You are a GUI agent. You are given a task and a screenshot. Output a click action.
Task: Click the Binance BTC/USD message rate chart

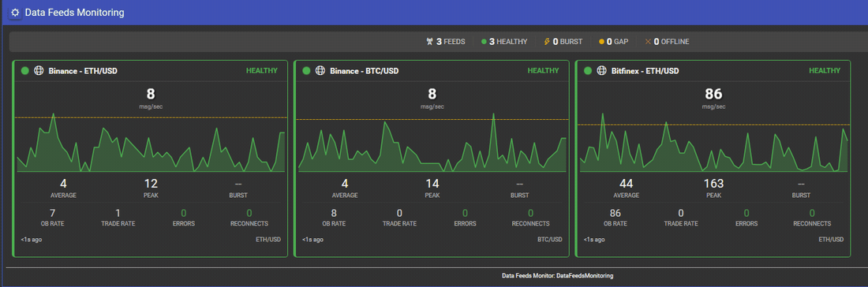pos(432,142)
